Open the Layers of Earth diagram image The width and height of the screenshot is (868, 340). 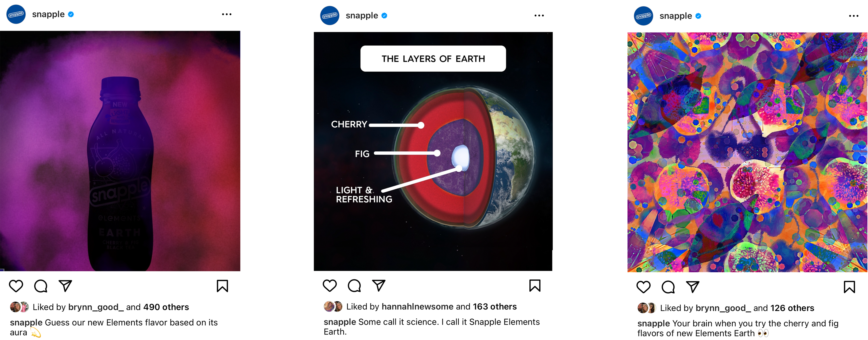click(x=433, y=151)
